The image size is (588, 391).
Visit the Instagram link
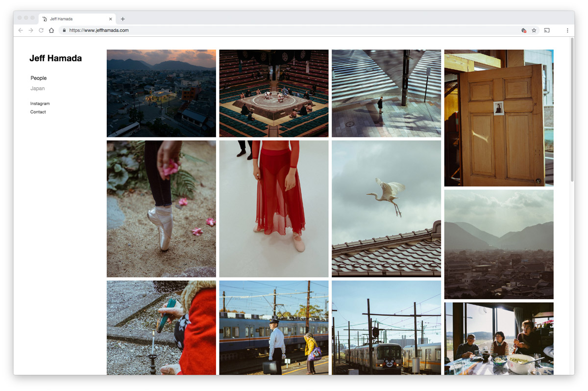(x=40, y=104)
